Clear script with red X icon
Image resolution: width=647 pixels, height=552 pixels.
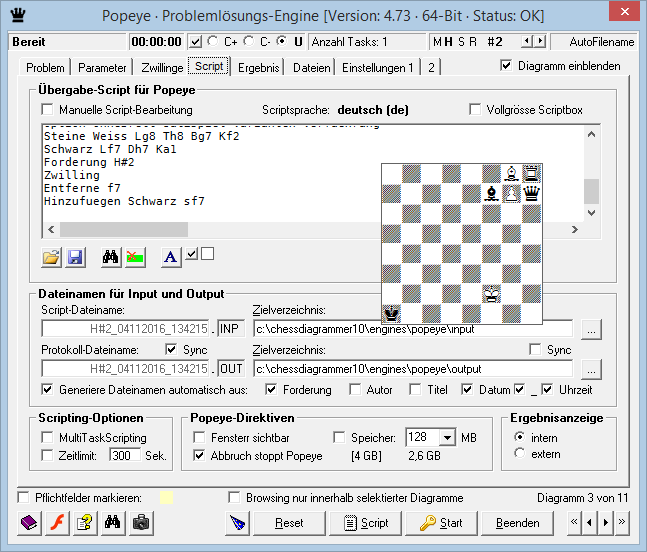pos(135,257)
